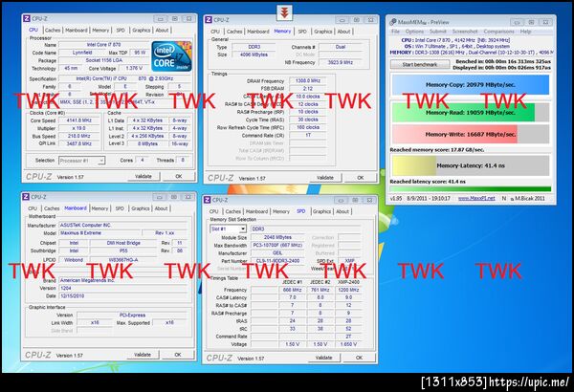Image resolution: width=574 pixels, height=392 pixels.
Task: Click OK in the Mainboard-tab window
Action: point(178,355)
